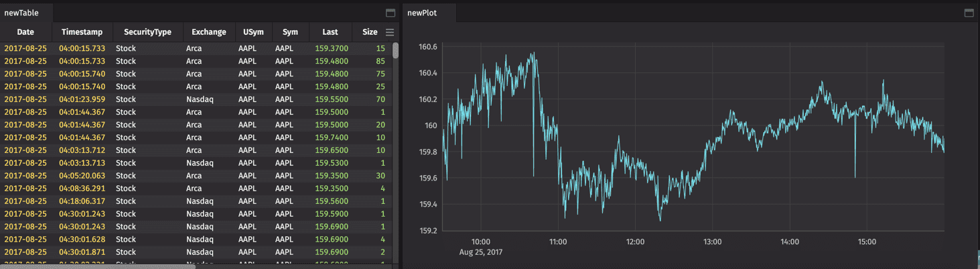
Task: Sort by the Size column header
Action: point(369,32)
